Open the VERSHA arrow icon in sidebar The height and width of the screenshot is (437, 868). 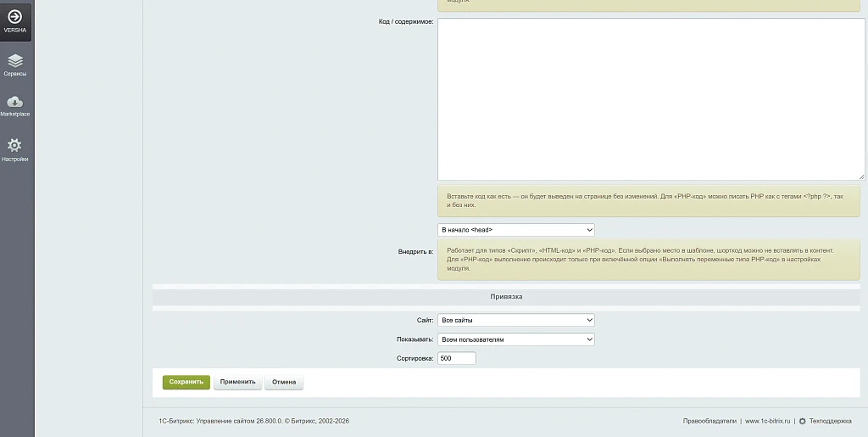click(x=15, y=16)
